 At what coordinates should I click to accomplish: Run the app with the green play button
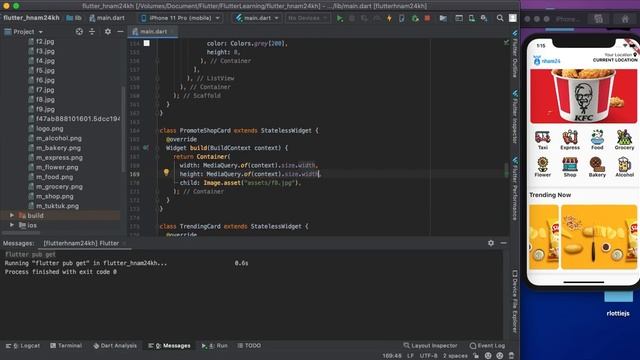(340, 18)
